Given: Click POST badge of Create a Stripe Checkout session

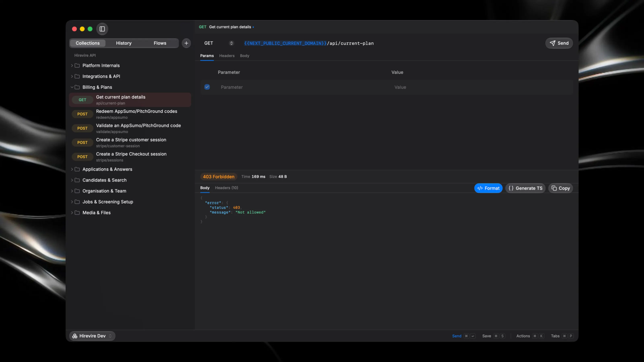Looking at the screenshot, I should click(x=82, y=157).
